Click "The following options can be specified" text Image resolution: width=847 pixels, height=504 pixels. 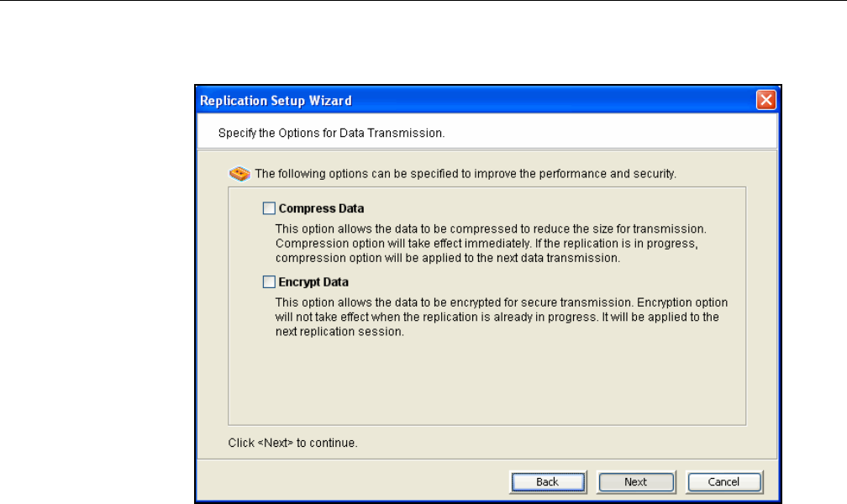coord(466,175)
